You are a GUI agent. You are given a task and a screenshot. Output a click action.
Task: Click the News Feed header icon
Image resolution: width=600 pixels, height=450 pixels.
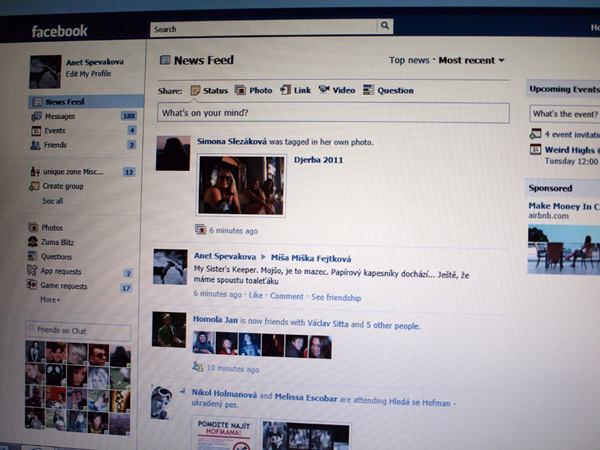165,60
